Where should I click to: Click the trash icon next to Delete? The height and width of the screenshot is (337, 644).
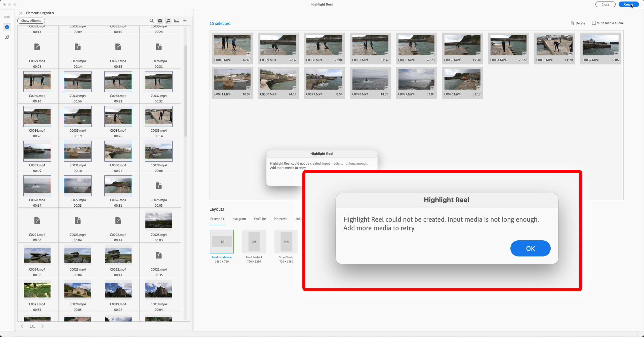(572, 23)
